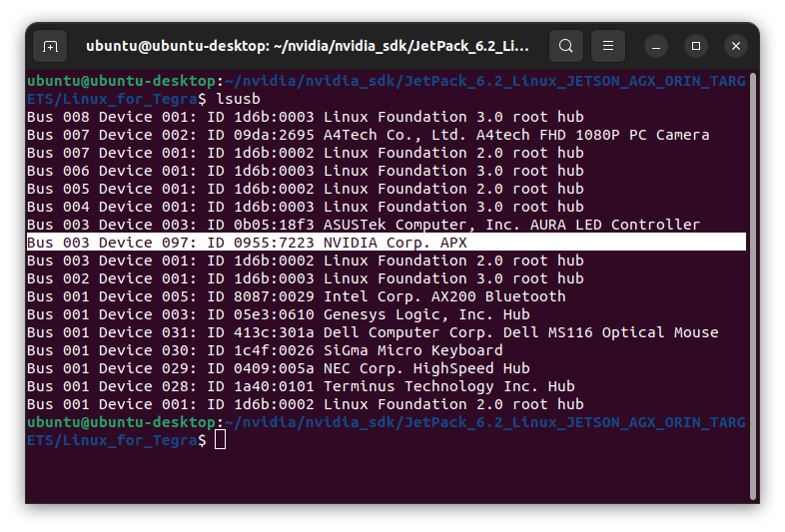Screen dimensions: 785x532
Task: Click the terminal vertical scrollbar
Action: click(x=752, y=285)
